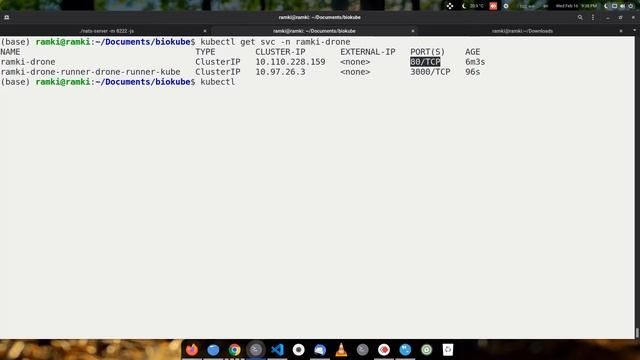Click the round white icon in top bar
The height and width of the screenshot is (360, 640).
coord(506,6)
